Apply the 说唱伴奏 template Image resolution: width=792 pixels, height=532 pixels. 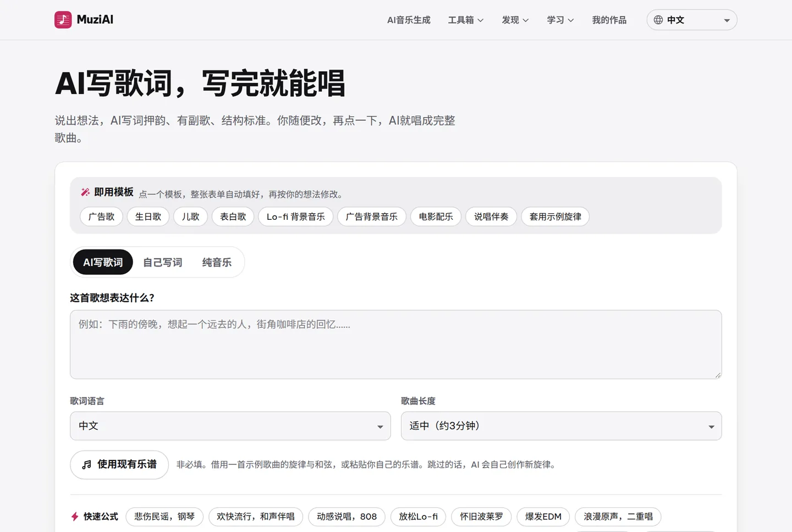click(491, 217)
